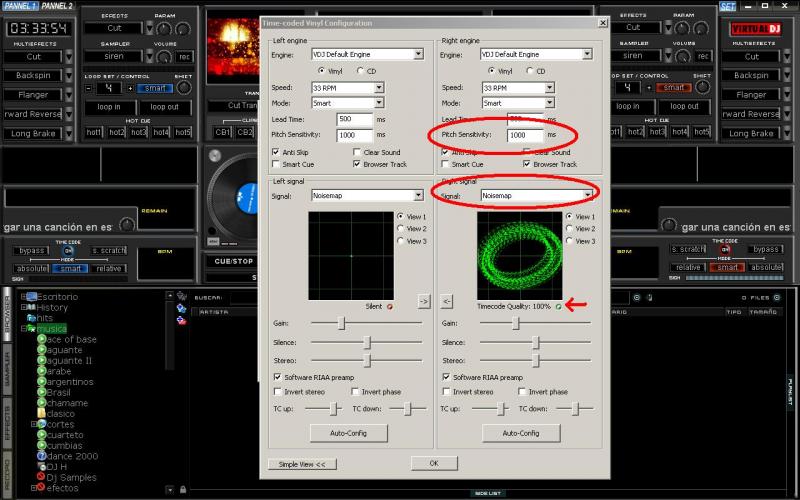Viewport: 800px width, 500px height.
Task: Click the left Lead Time input field
Action: point(354,119)
